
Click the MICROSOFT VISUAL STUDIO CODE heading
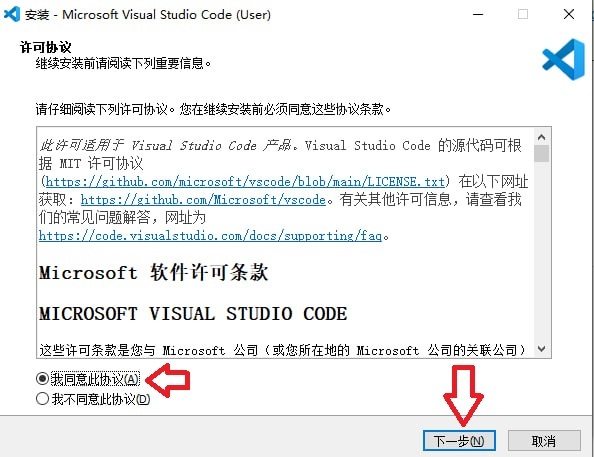(x=193, y=314)
